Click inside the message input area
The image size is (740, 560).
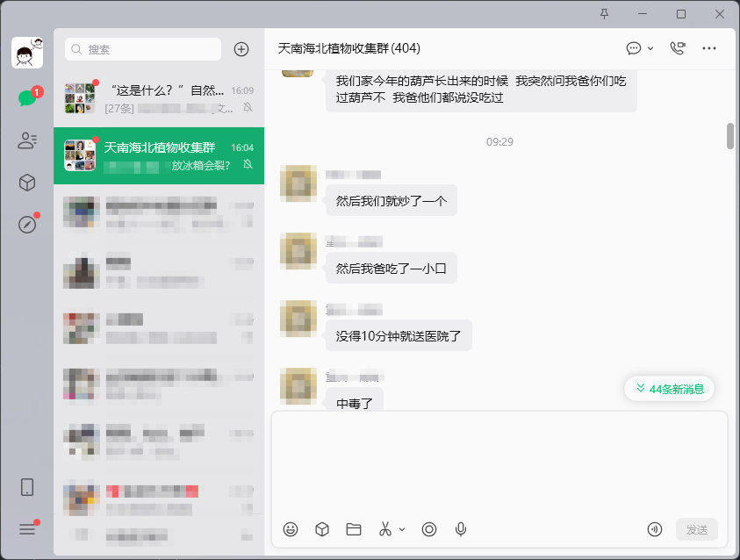click(499, 463)
